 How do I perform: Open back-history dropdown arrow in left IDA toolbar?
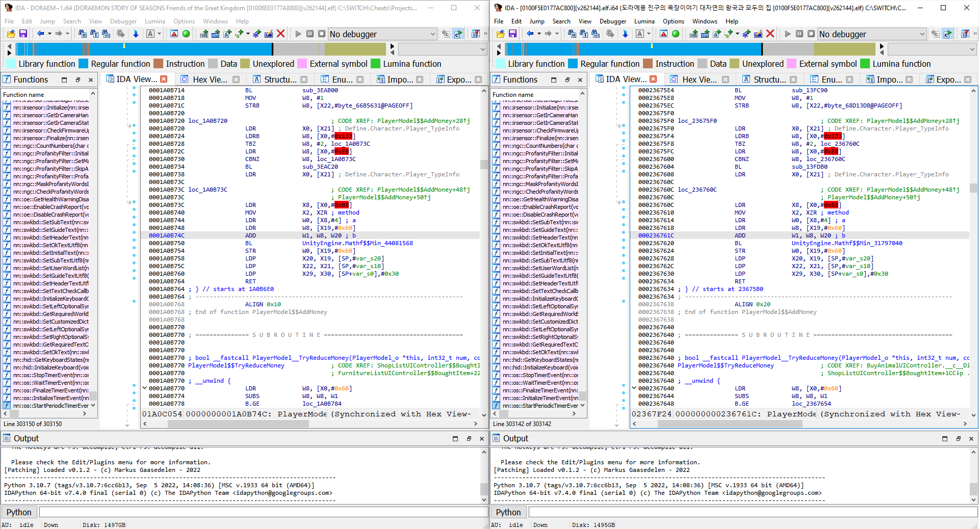(x=49, y=34)
